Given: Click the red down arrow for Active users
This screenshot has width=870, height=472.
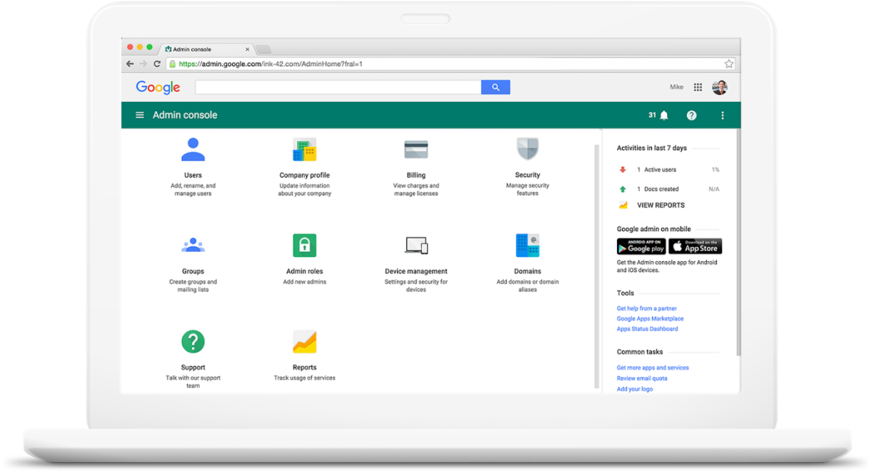Looking at the screenshot, I should point(623,170).
